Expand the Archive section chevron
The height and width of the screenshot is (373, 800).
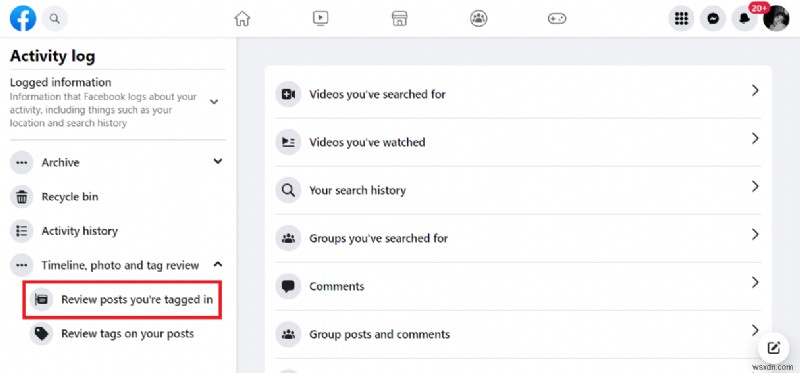(x=218, y=161)
